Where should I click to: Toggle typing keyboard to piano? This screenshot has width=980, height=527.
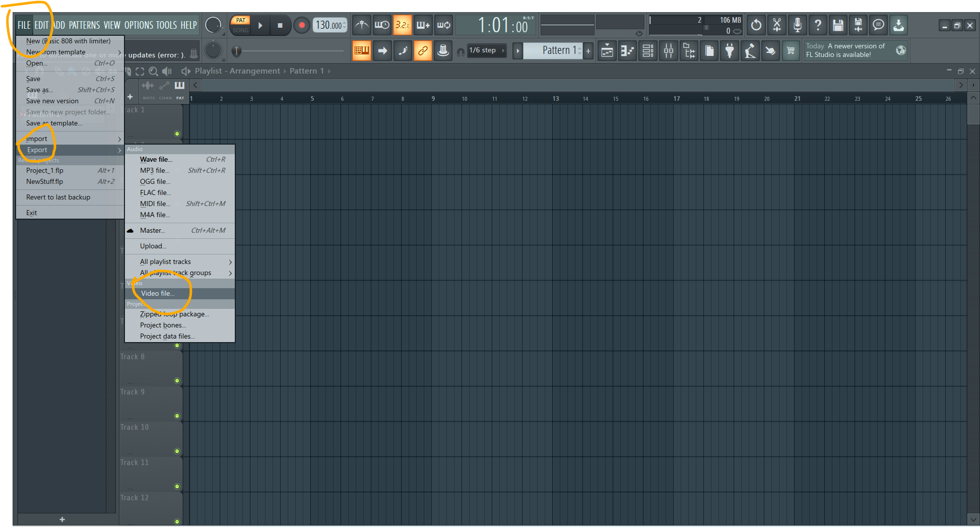[362, 50]
